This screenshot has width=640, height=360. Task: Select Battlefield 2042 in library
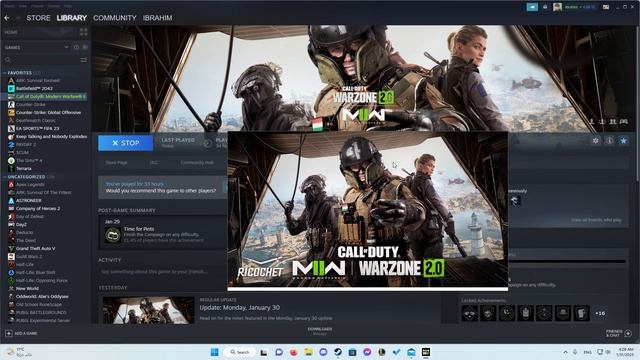point(34,88)
